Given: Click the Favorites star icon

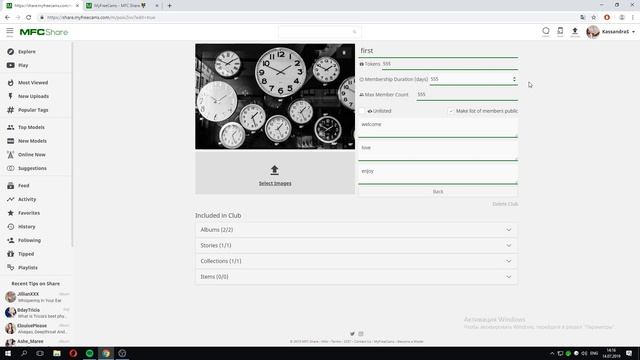Looking at the screenshot, I should click(x=11, y=213).
